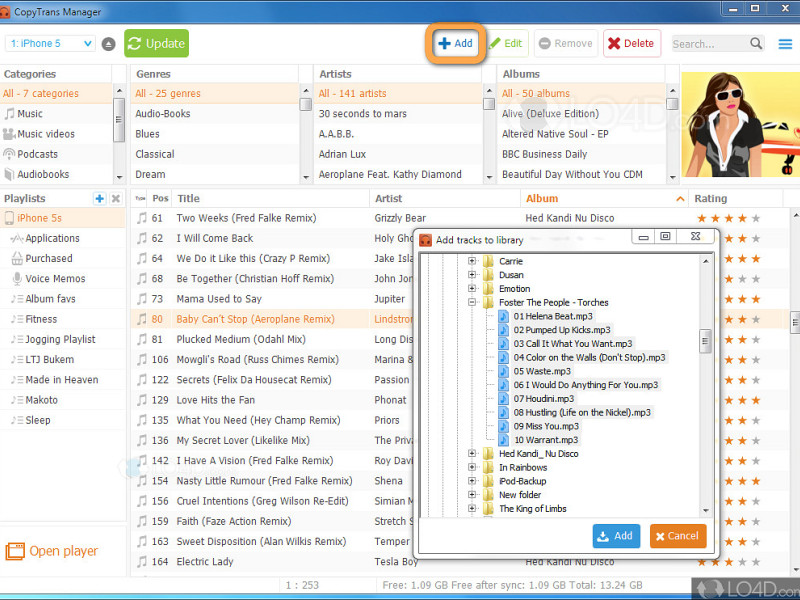
Task: Click the Applications playlist icon
Action: [x=17, y=238]
